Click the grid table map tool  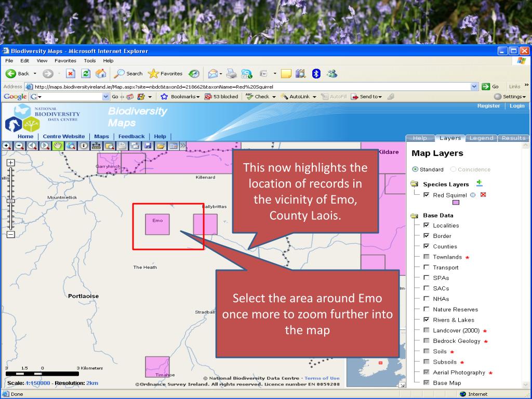click(174, 146)
